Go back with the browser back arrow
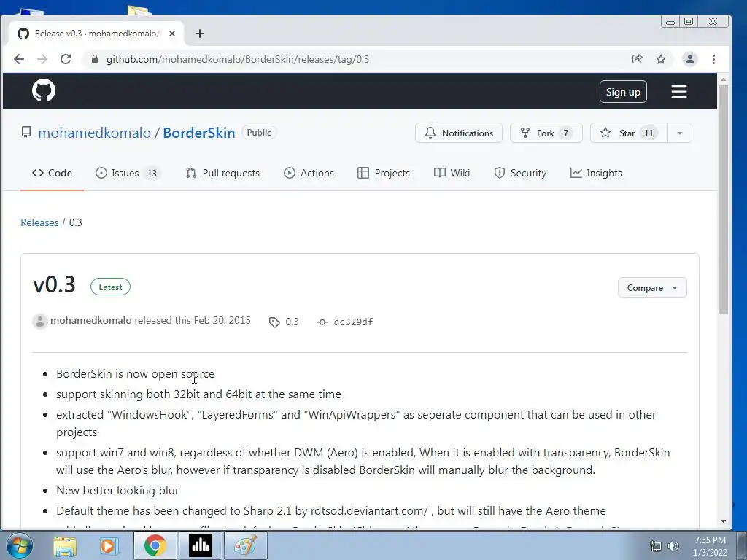Screen dimensions: 747x560 (19, 59)
